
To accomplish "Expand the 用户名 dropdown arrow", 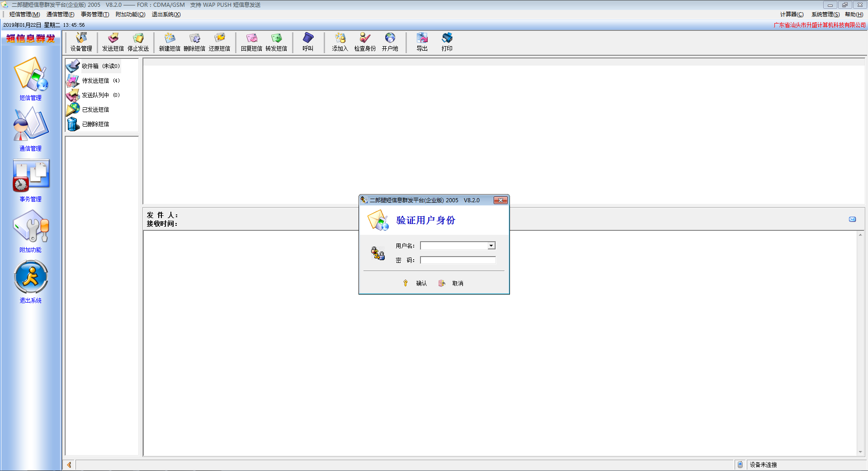I will tap(491, 246).
